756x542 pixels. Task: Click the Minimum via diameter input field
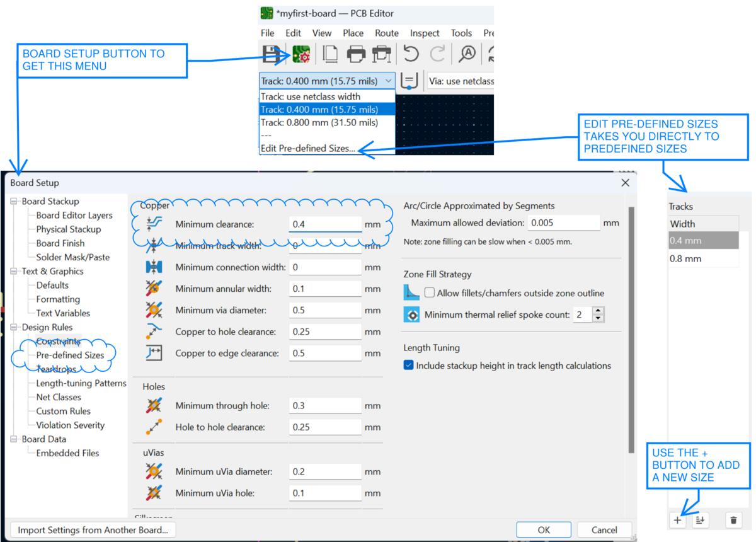pos(325,311)
